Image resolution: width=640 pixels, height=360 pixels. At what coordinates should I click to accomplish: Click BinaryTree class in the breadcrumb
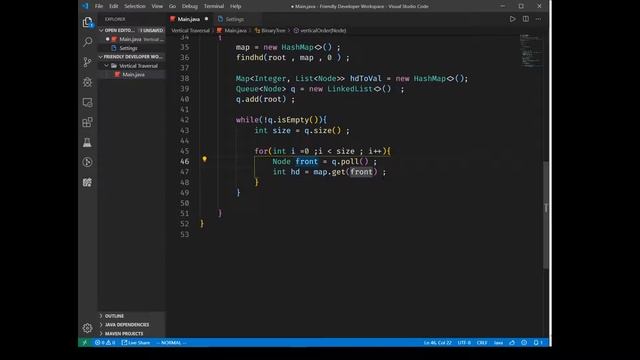click(x=270, y=31)
